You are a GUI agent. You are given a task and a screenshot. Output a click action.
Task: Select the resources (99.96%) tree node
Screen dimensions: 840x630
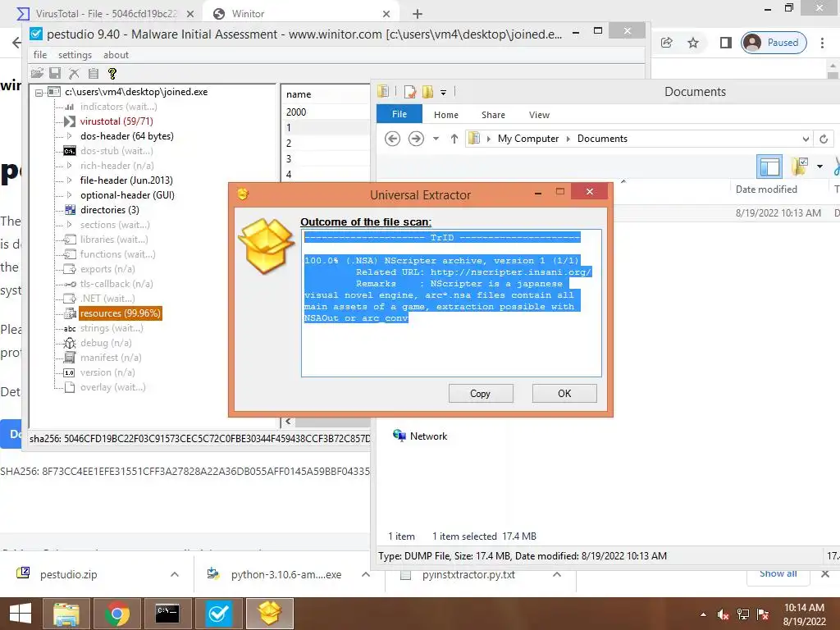pos(120,313)
